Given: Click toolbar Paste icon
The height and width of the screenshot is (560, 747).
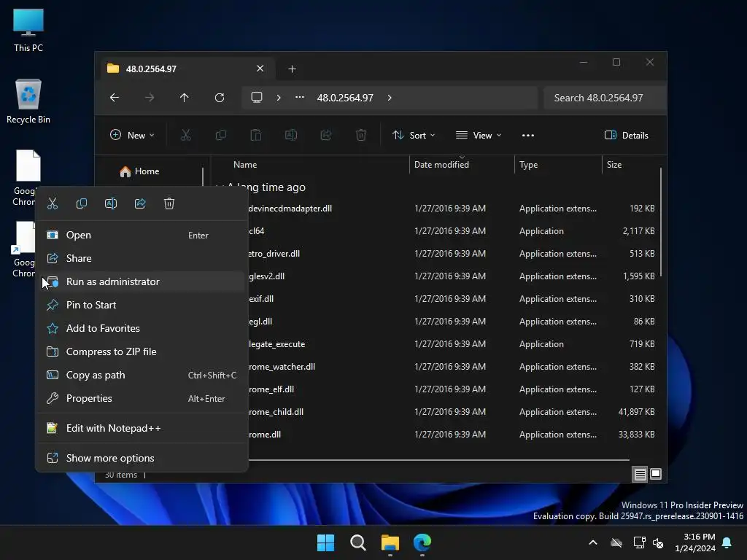Looking at the screenshot, I should coord(256,135).
